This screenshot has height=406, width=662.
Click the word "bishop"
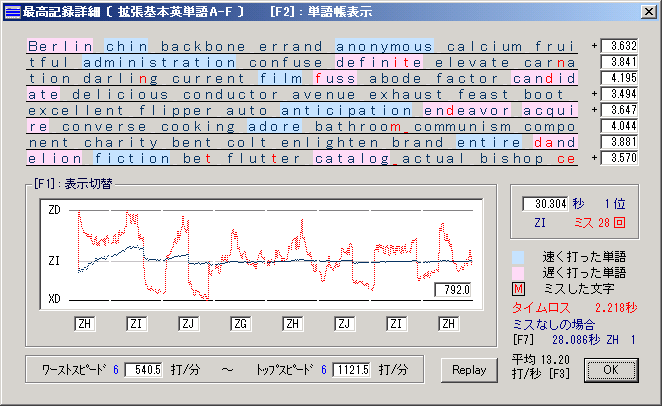(512, 159)
